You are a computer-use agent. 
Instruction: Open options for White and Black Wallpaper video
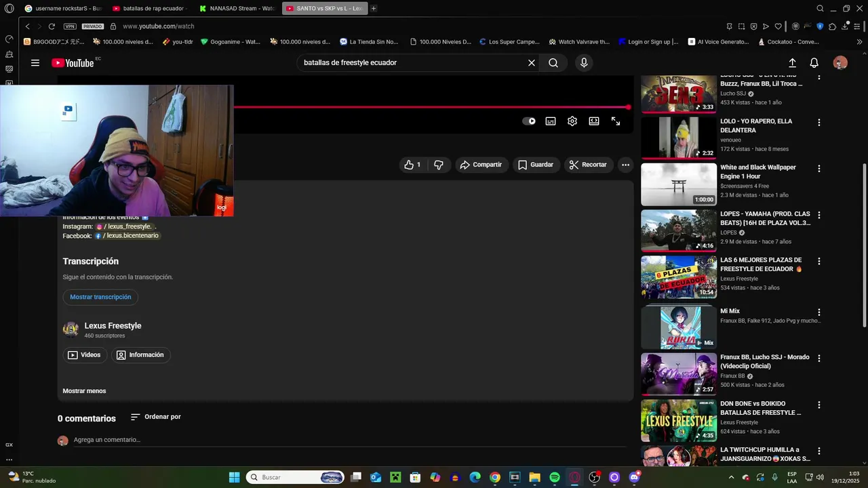(819, 169)
